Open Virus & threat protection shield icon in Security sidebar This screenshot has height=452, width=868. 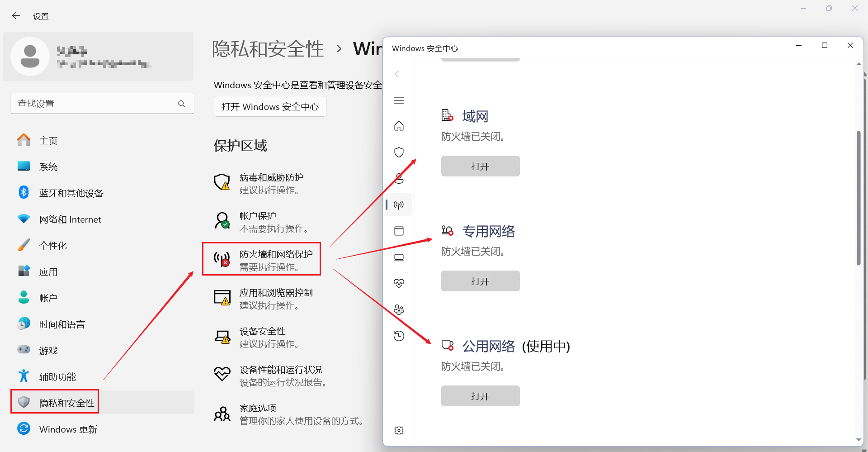click(x=399, y=152)
